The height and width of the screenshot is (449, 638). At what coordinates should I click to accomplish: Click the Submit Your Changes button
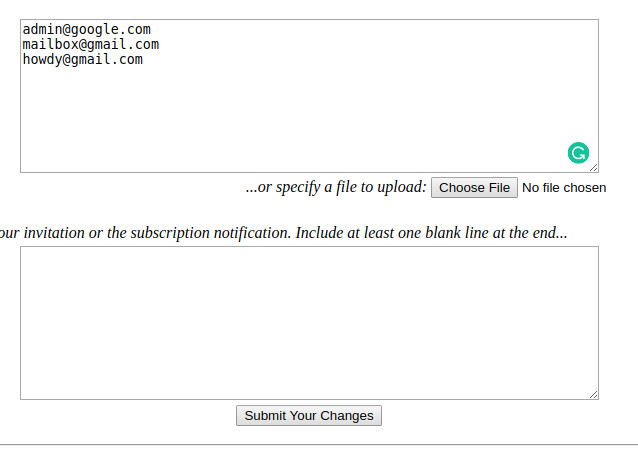click(x=309, y=416)
